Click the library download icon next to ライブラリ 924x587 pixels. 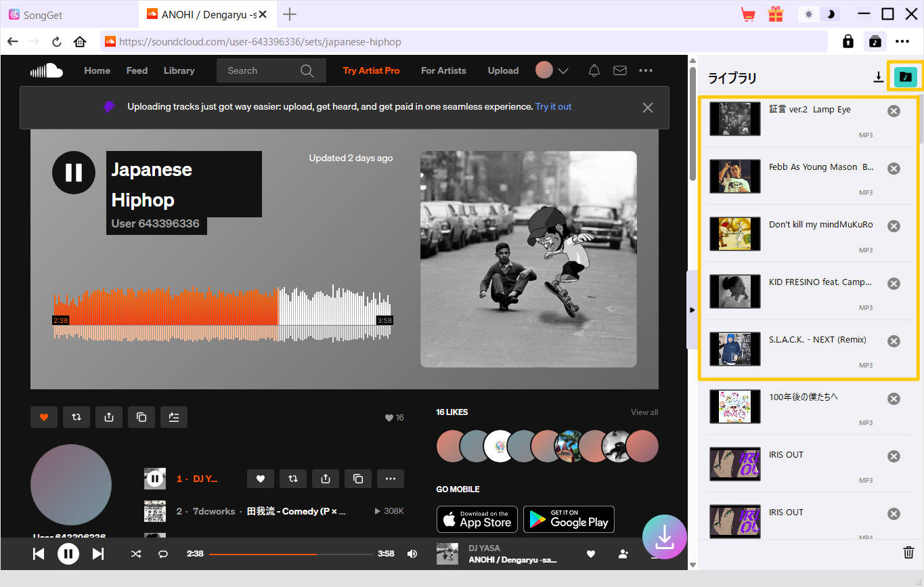(x=879, y=77)
